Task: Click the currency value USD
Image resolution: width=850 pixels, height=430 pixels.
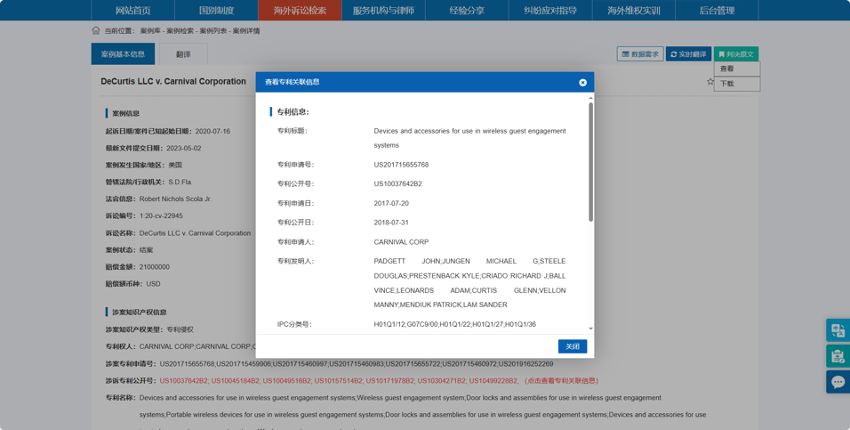Action: [153, 284]
